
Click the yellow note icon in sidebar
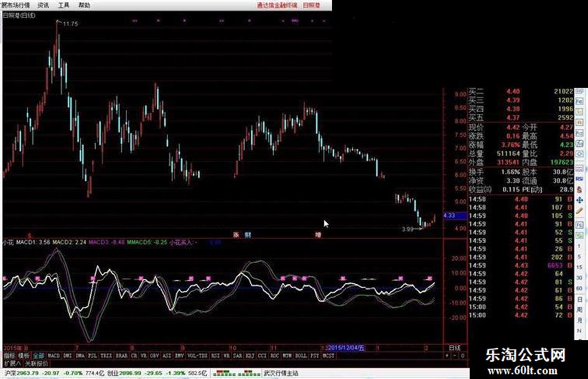pyautogui.click(x=580, y=111)
